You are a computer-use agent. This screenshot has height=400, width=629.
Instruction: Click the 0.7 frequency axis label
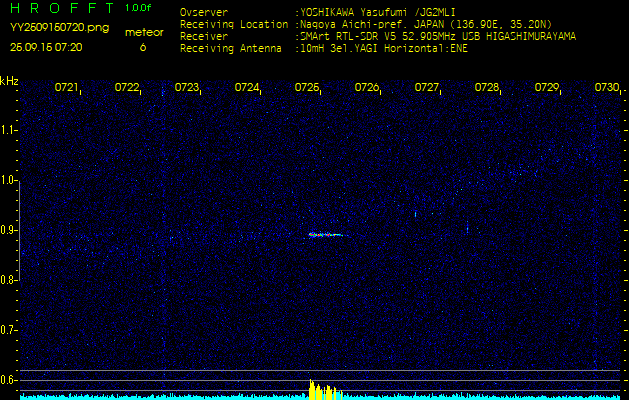(9, 329)
